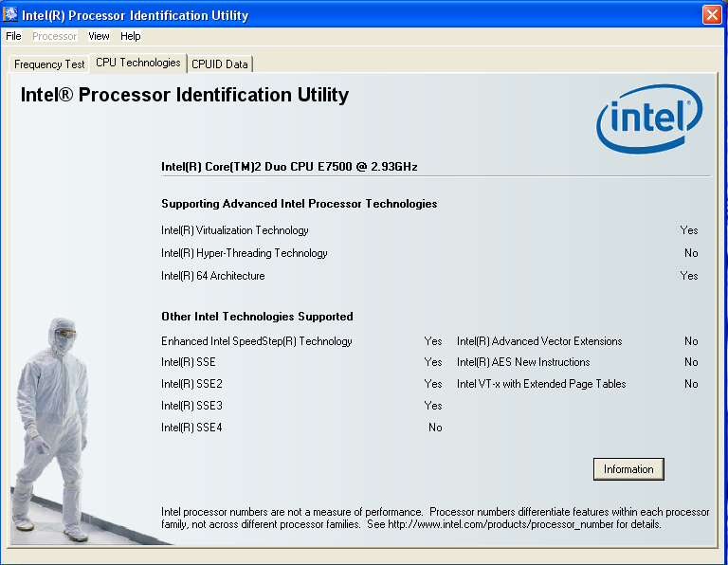Click the Intel(R) SSE3 label
The width and height of the screenshot is (728, 565).
[191, 406]
